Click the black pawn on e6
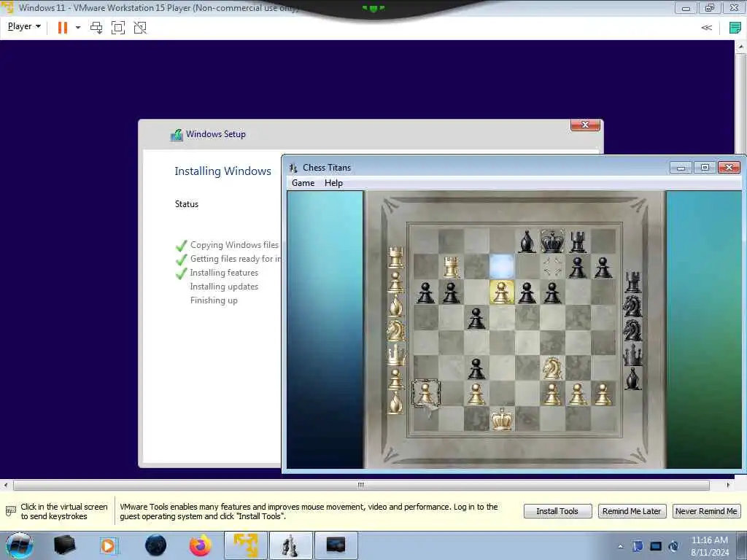Screen dimensions: 747x560 click(527, 293)
